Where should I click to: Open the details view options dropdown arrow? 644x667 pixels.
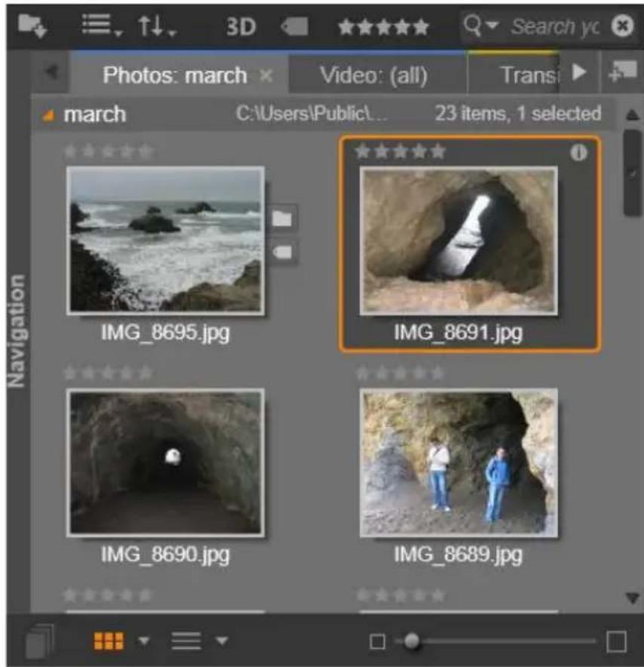(x=222, y=640)
